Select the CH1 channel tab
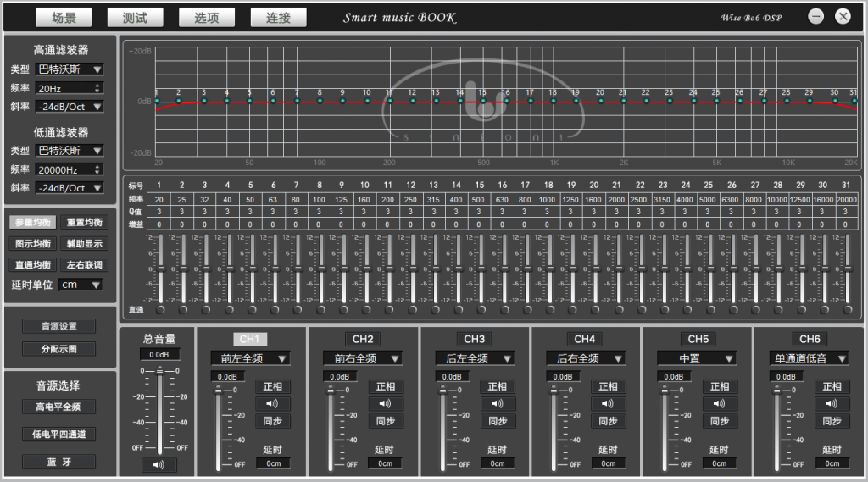Viewport: 868px width, 482px height. point(250,339)
